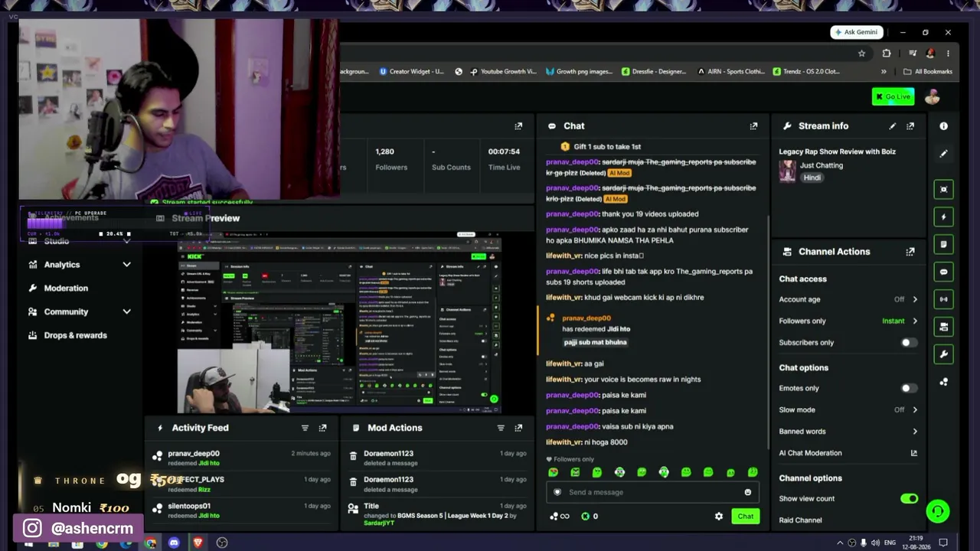Open Activity Feed filter menu

point(305,428)
